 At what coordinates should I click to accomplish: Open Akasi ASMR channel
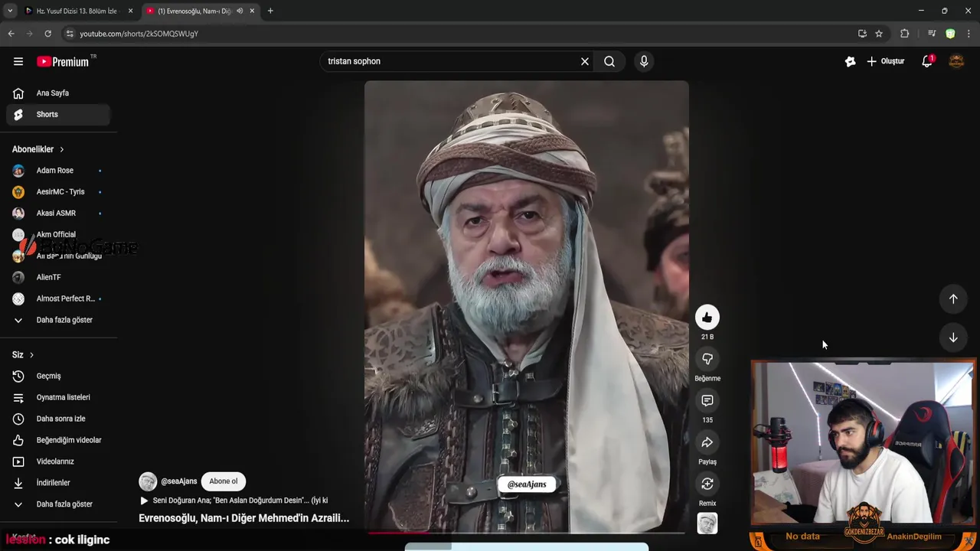coord(58,214)
